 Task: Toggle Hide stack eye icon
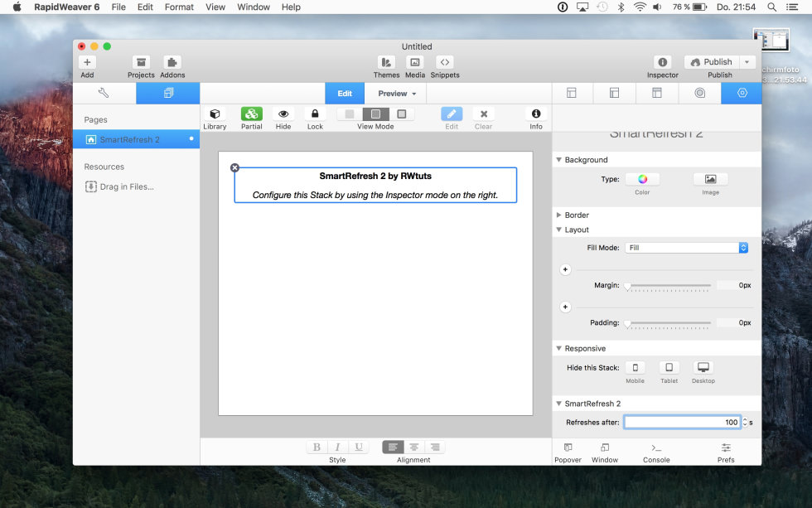pyautogui.click(x=283, y=114)
